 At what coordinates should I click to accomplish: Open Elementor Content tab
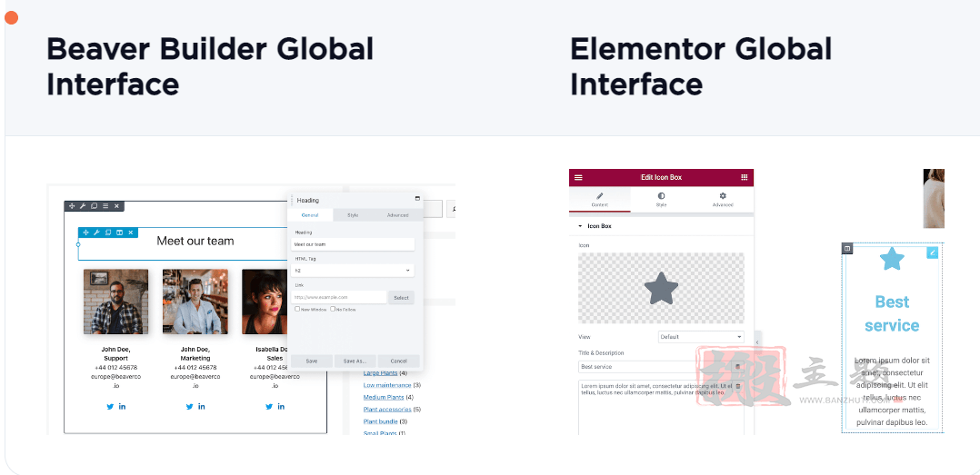coord(599,200)
